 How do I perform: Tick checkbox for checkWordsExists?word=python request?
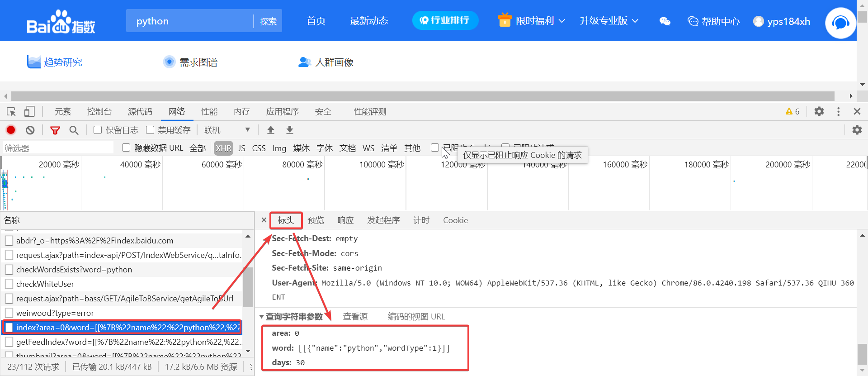click(9, 270)
